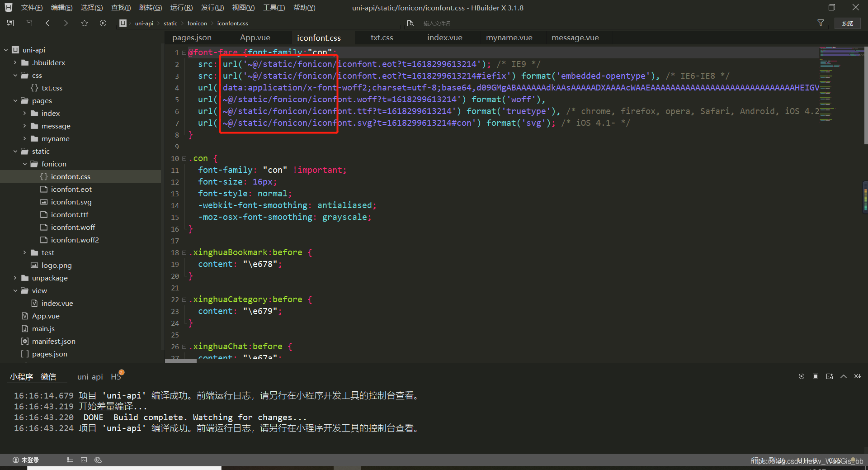Open iconfont.ttf in the file tree
Screen dimensions: 868x470
[x=69, y=214]
